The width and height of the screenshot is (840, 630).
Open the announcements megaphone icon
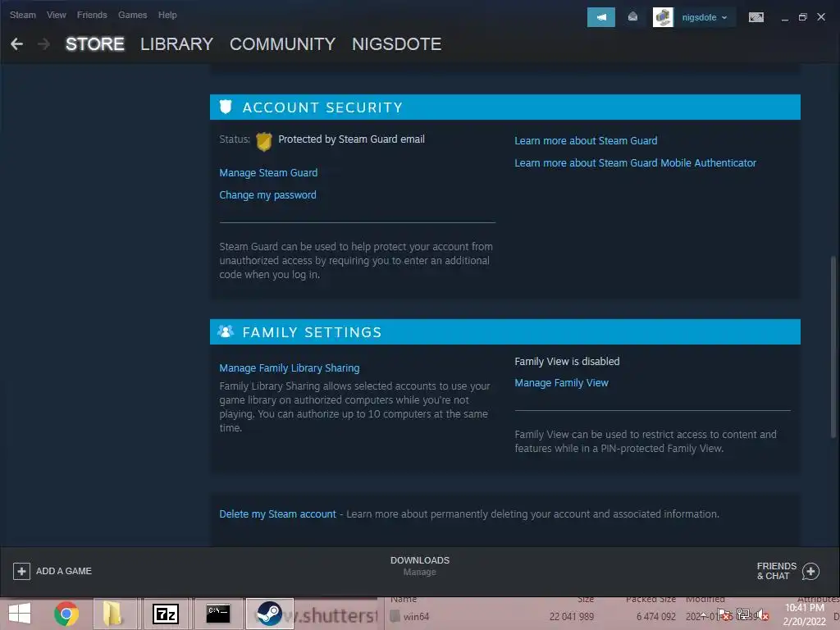[601, 17]
